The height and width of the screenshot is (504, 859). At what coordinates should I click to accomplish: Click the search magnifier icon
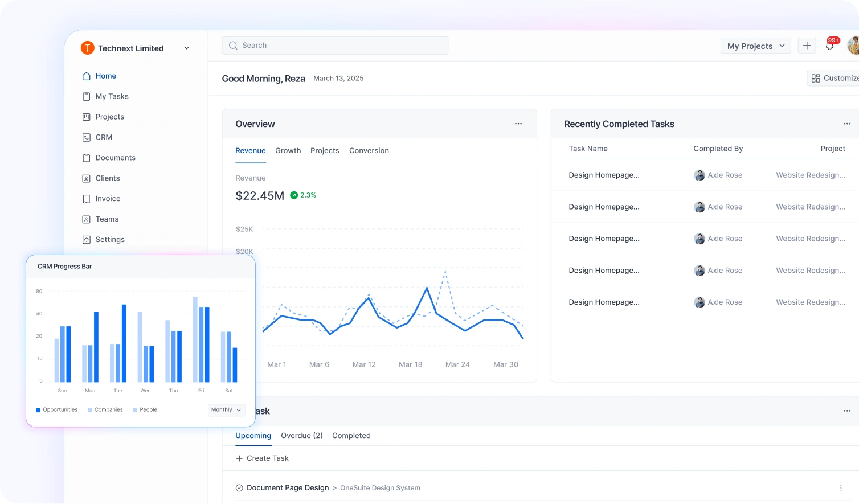point(233,46)
